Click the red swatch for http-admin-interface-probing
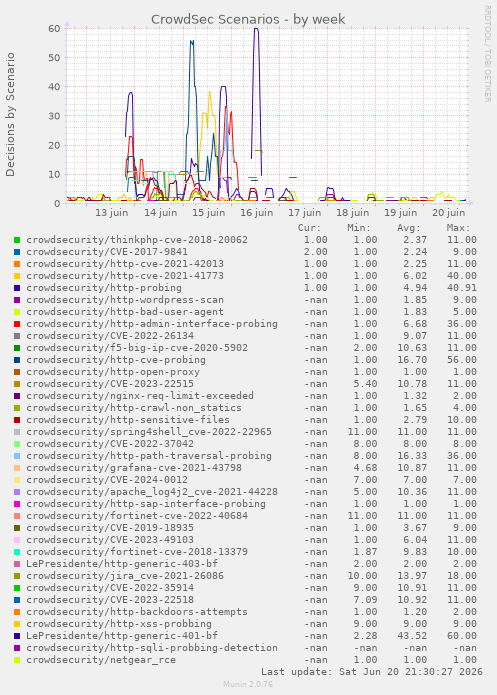This screenshot has width=497, height=695. [17, 324]
